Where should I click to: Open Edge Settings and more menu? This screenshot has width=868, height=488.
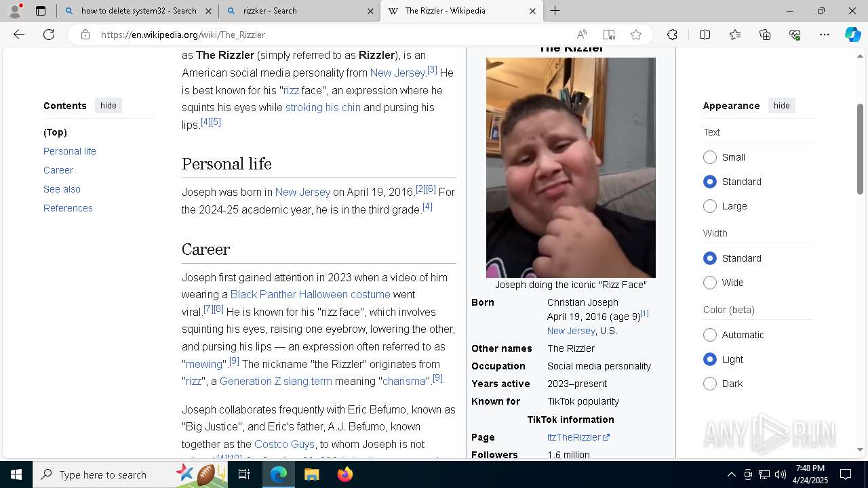click(x=825, y=35)
